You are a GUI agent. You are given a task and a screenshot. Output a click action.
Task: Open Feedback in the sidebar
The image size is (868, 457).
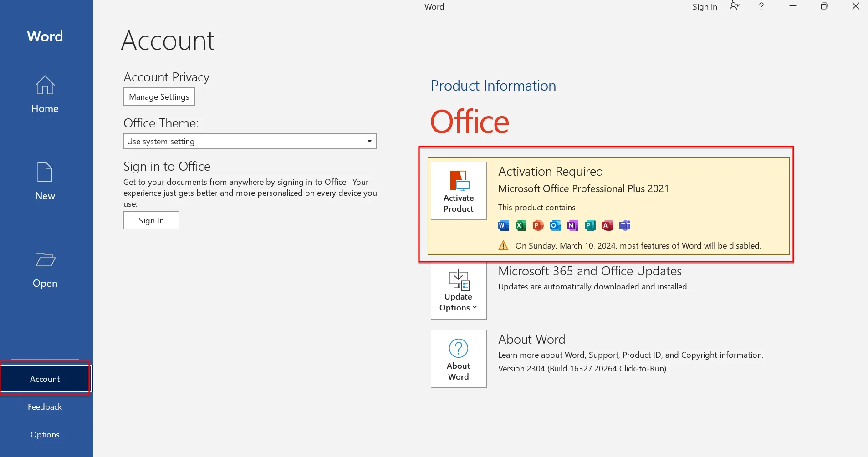pyautogui.click(x=45, y=407)
